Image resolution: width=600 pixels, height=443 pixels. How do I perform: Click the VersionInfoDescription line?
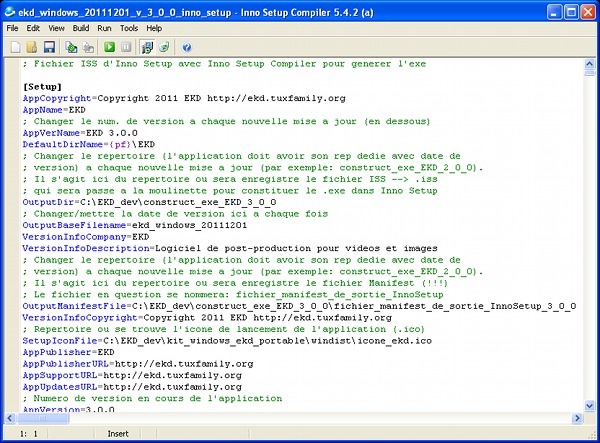[x=230, y=248]
